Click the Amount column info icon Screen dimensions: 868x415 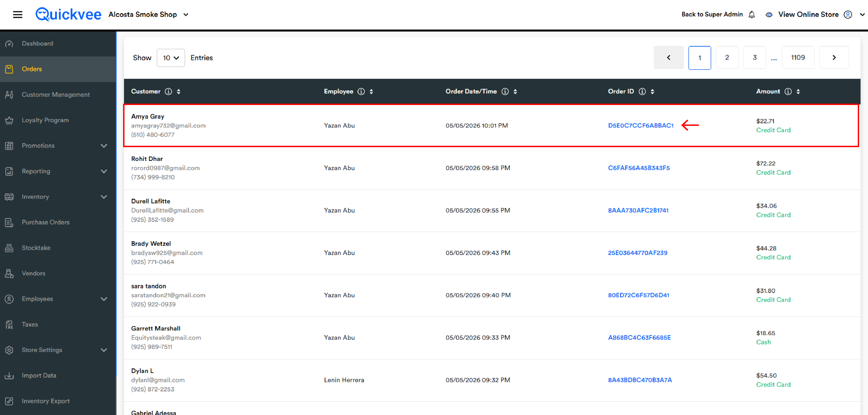788,91
